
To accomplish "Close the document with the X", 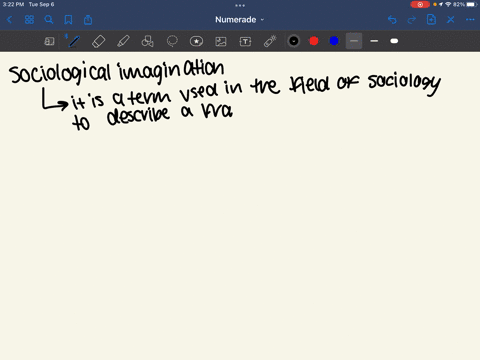I will point(451,20).
